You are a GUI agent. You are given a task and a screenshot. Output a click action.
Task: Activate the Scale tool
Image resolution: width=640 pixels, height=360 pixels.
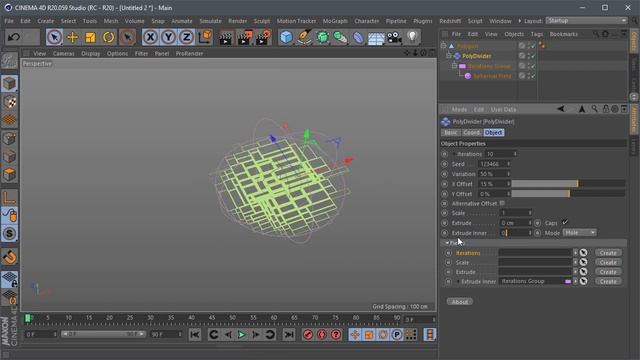point(90,37)
